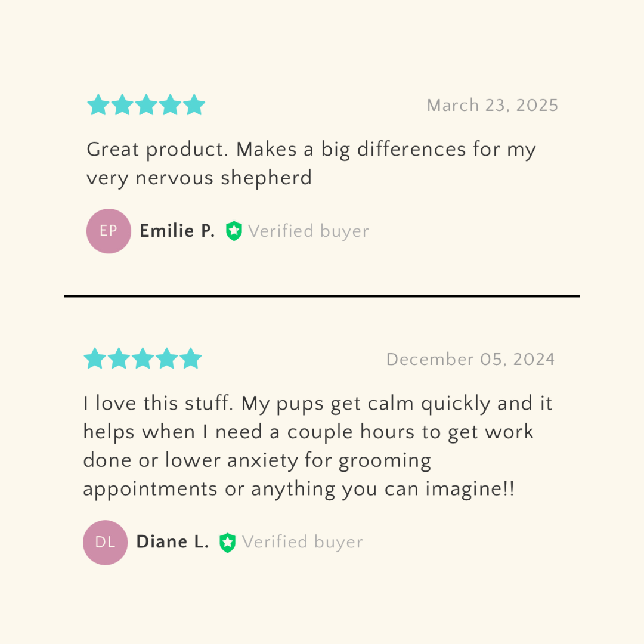Click the reviewer name Diane L.
The height and width of the screenshot is (644, 644).
(x=172, y=542)
